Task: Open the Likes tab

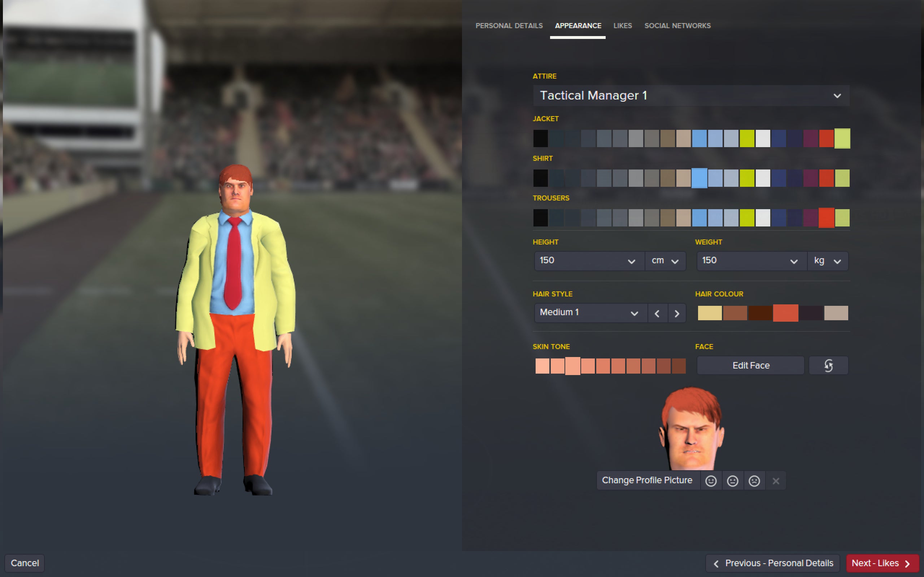Action: [622, 26]
